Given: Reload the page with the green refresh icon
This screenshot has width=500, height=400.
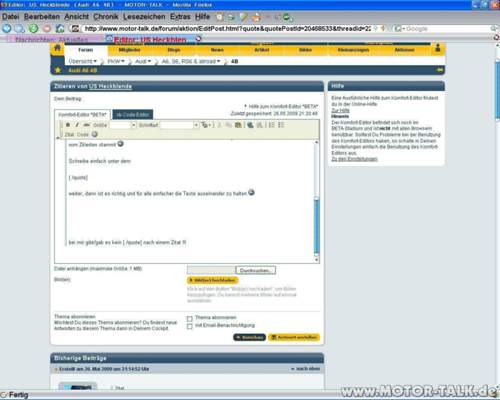Looking at the screenshot, I should 33,29.
